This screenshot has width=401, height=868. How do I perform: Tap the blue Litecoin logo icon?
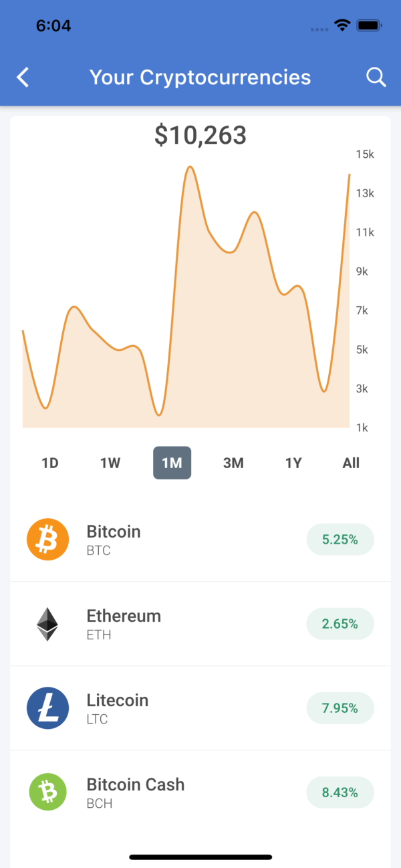click(x=47, y=708)
